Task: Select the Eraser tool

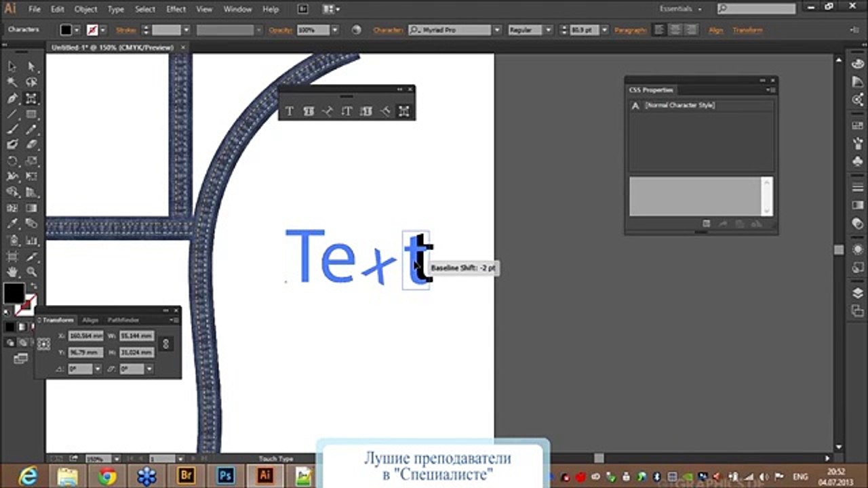Action: (31, 145)
